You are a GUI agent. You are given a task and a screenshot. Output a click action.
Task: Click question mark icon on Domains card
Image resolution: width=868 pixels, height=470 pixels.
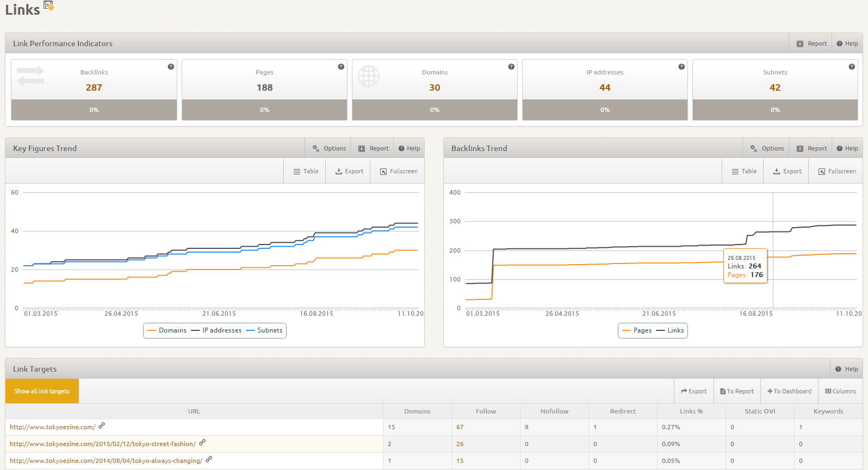point(511,67)
